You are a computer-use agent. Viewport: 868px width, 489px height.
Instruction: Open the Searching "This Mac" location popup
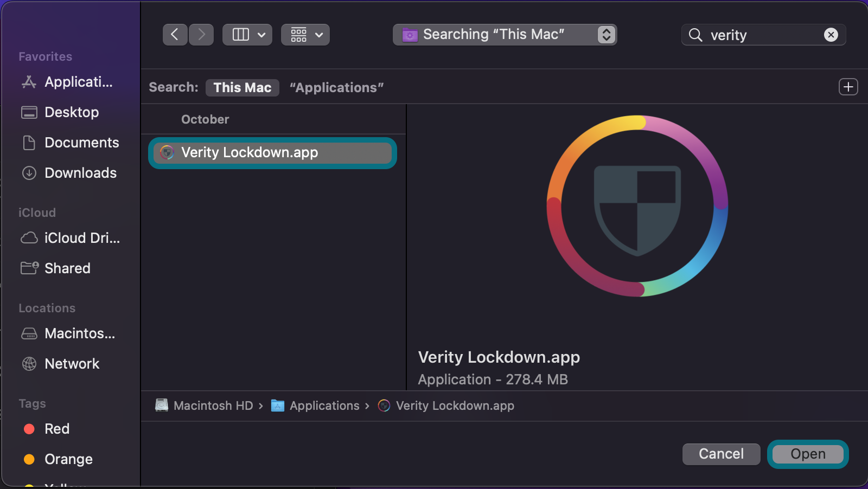505,35
